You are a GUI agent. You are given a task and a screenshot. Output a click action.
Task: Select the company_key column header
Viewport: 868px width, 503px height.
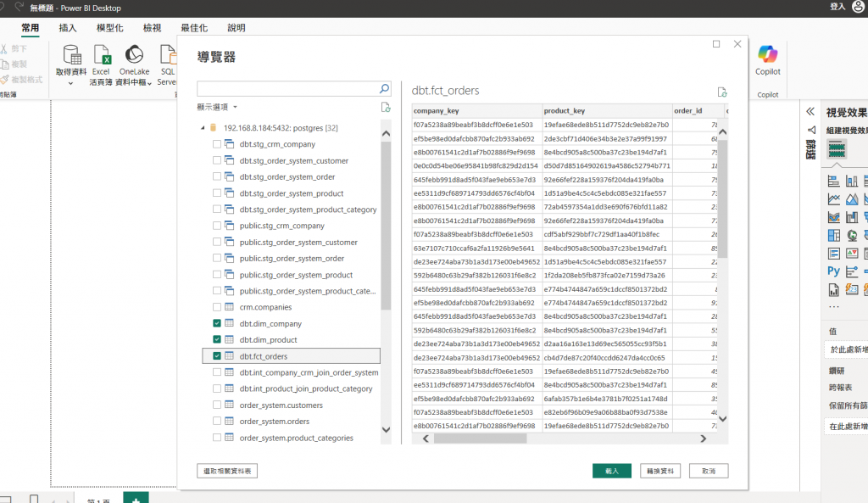(476, 111)
